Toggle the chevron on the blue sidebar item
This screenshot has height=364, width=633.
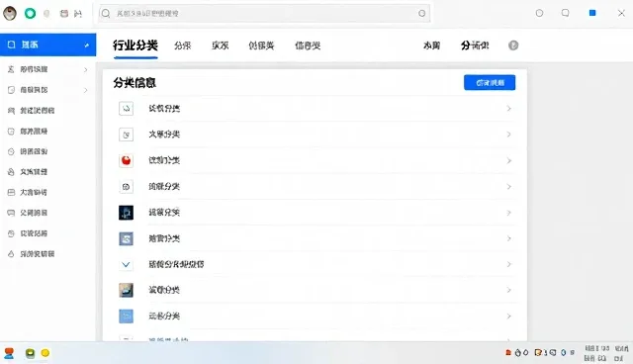click(86, 45)
